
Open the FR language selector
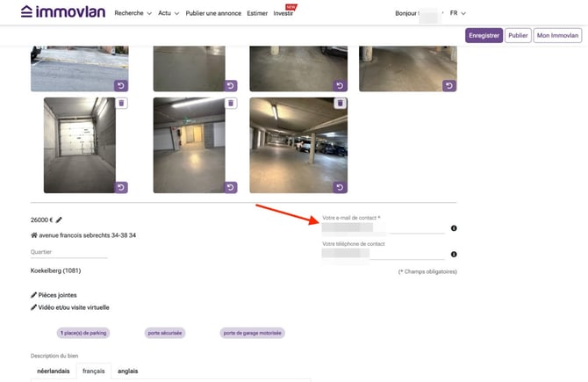point(457,13)
